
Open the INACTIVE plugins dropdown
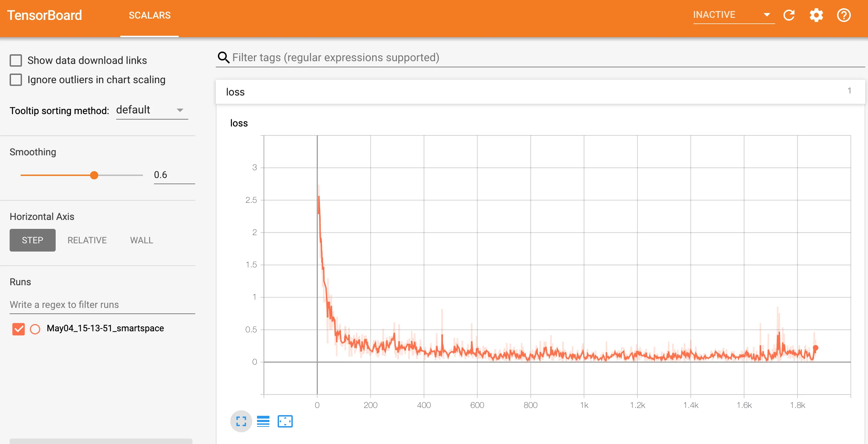[733, 15]
